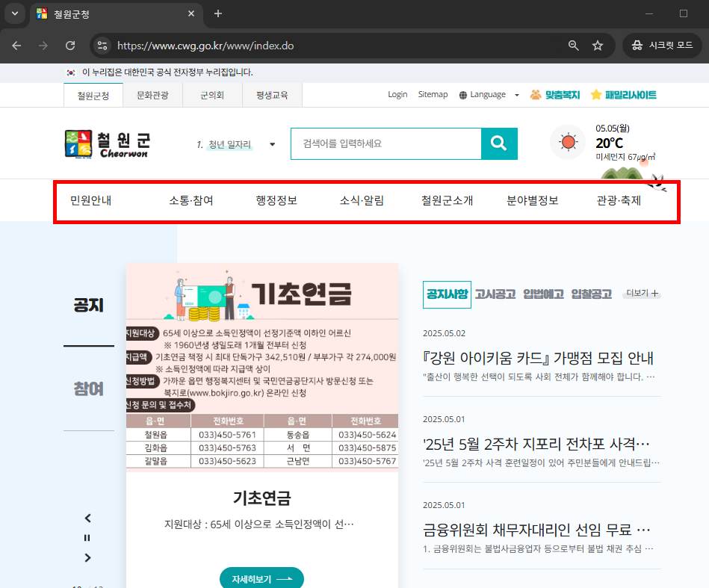709x588 pixels.
Task: Switch to the 문화관광 tab
Action: [x=153, y=95]
